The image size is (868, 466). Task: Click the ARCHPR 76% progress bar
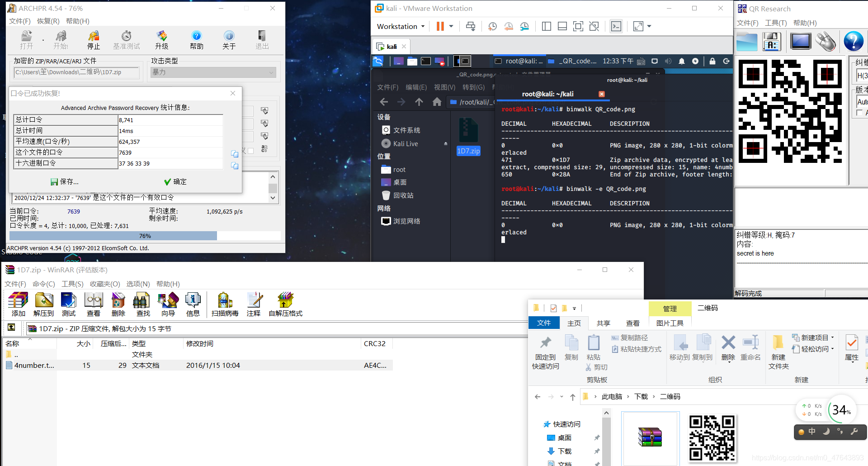point(145,236)
